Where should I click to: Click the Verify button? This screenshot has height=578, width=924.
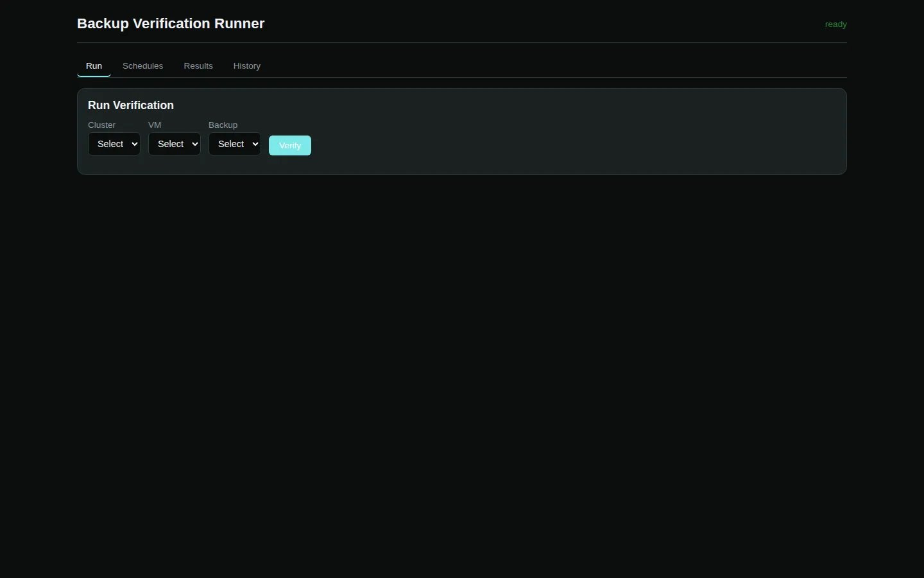[290, 146]
